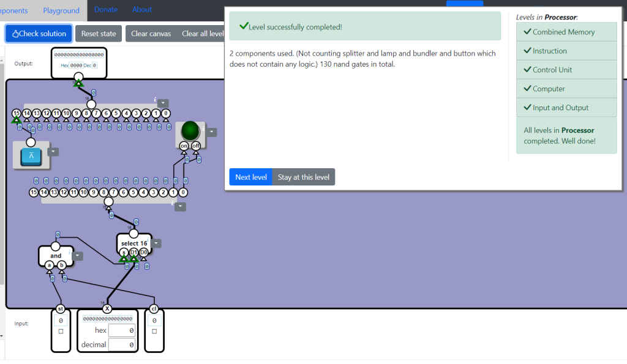Open the Playground tab
Image resolution: width=627 pixels, height=364 pixels.
click(61, 10)
